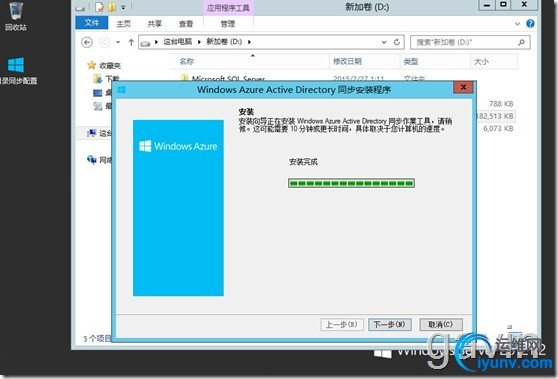Click the 安装完成 status text
The height and width of the screenshot is (379, 558).
(x=303, y=162)
